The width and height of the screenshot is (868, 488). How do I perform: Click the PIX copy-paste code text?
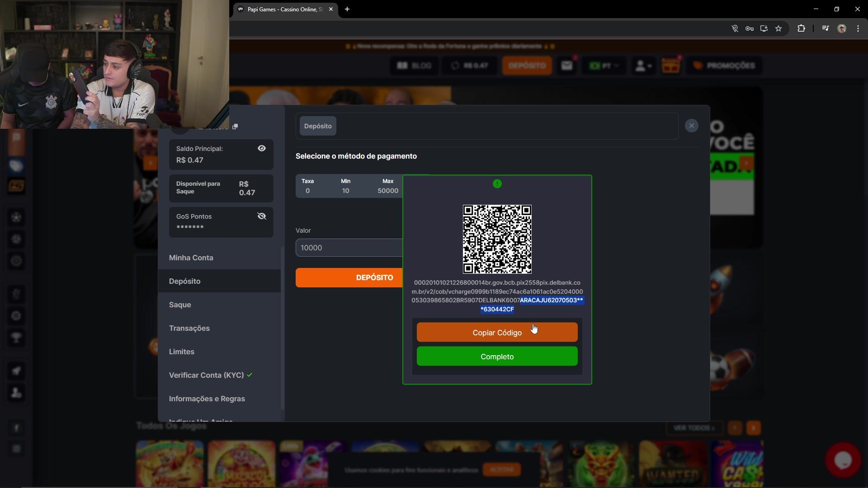(497, 296)
